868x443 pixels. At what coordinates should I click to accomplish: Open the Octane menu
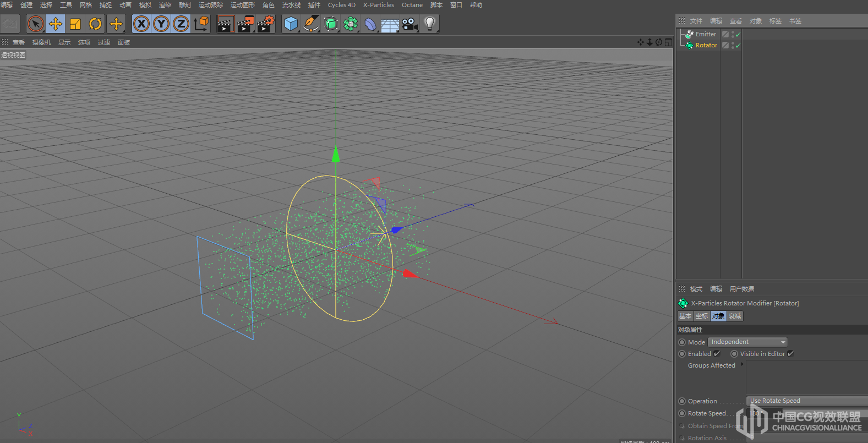click(412, 5)
